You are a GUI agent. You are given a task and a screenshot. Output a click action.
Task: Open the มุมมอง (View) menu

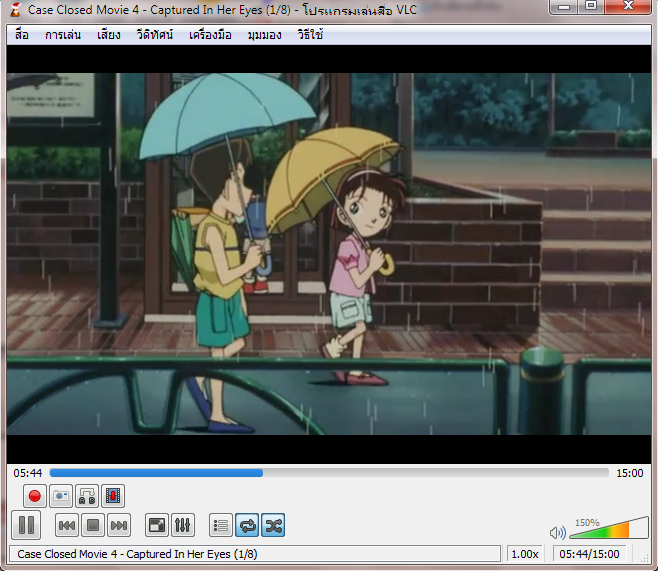[264, 35]
